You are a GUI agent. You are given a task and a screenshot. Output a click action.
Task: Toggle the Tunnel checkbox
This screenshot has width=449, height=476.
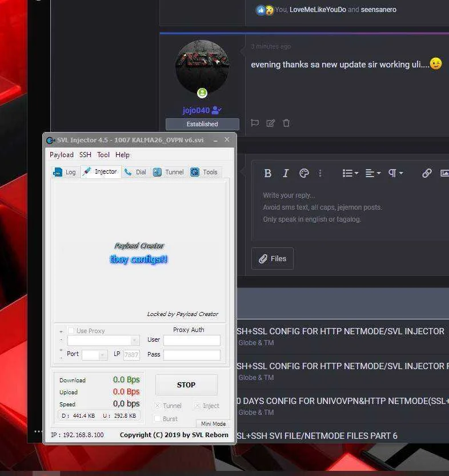pos(157,406)
